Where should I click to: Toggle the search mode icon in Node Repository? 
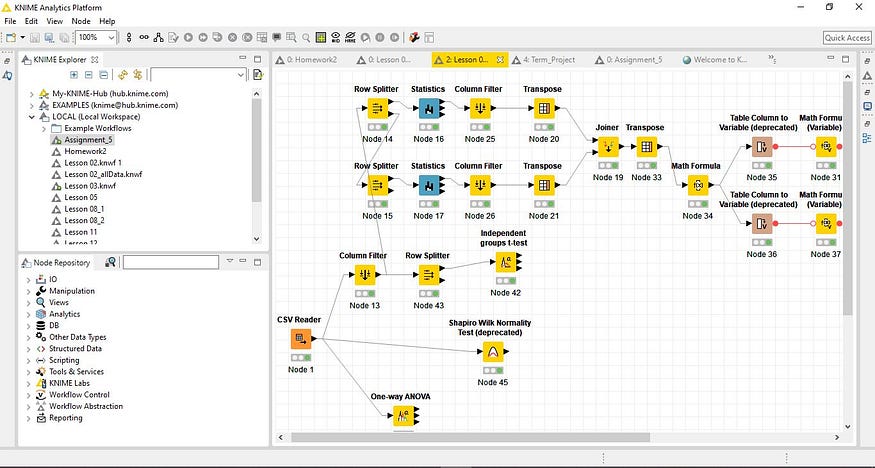tap(110, 262)
